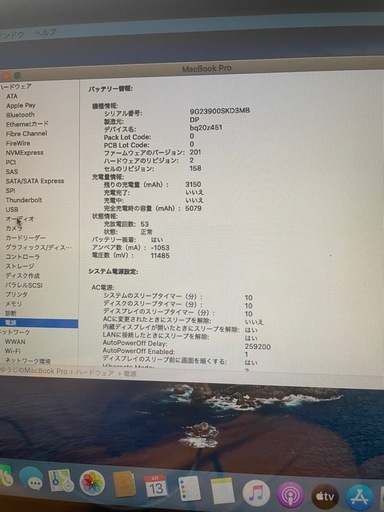Select Ethernetカード in the sidebar
This screenshot has width=384, height=512.
tap(27, 124)
